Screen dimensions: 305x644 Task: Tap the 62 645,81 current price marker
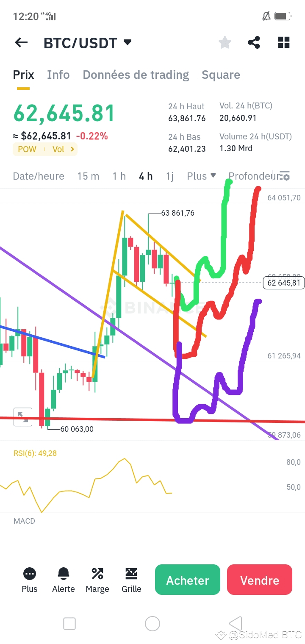pos(284,283)
